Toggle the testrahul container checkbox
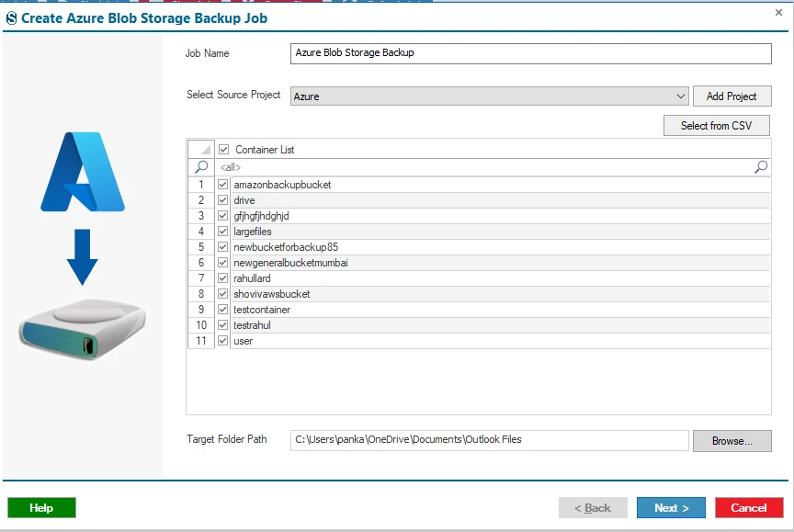The width and height of the screenshot is (794, 532). click(x=222, y=325)
